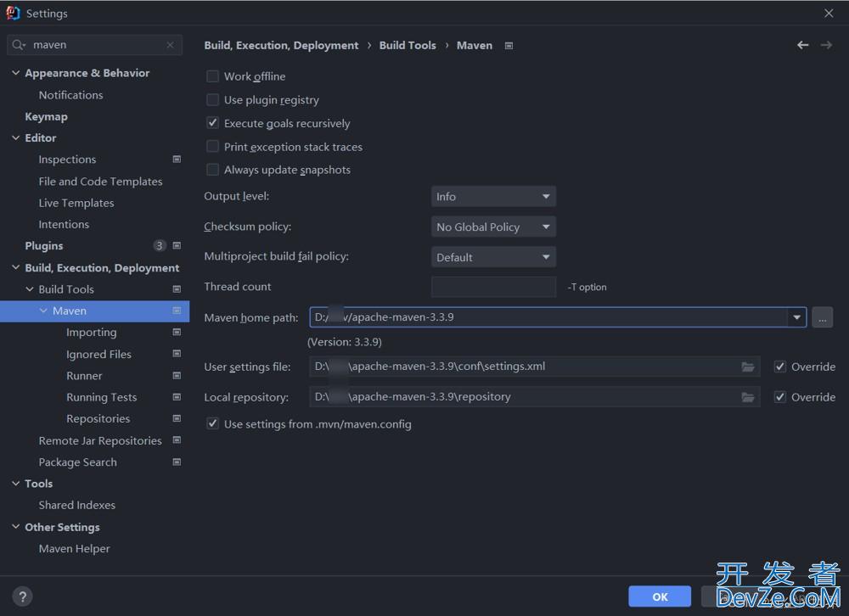Collapse Build, Execution, Deployment section
This screenshot has width=849, height=616.
tap(15, 267)
